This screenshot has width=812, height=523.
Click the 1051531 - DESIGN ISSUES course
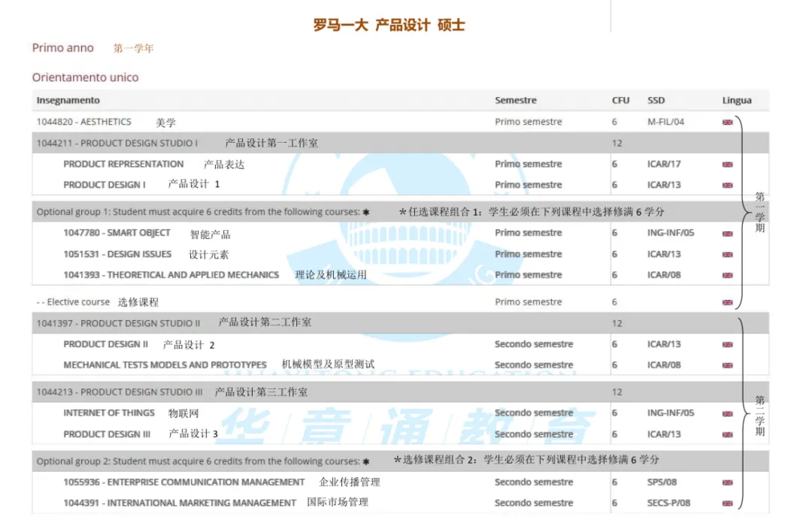click(117, 254)
